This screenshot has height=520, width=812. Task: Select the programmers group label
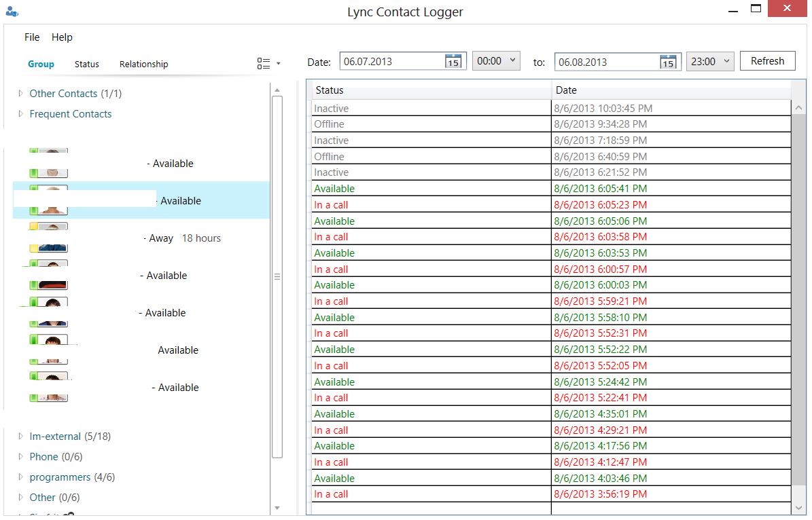[x=60, y=477]
